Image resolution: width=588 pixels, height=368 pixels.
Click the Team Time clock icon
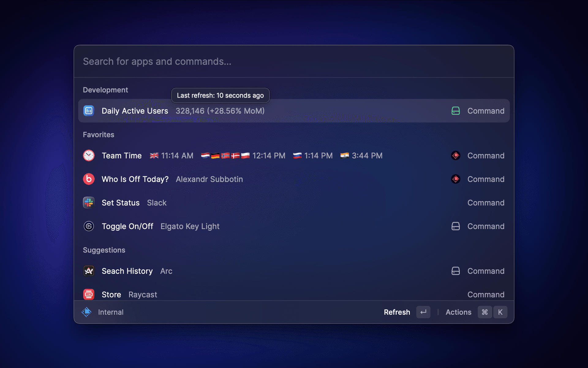(89, 155)
